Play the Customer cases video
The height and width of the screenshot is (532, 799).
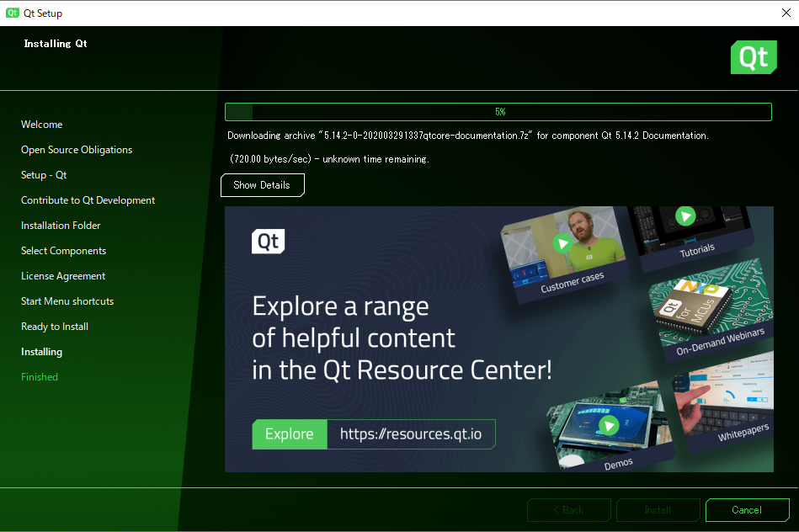(562, 243)
